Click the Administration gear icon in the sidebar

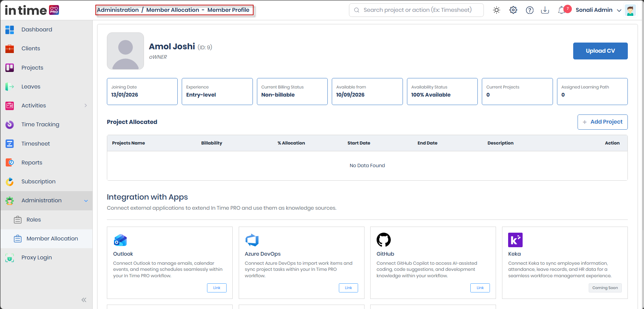[10, 201]
